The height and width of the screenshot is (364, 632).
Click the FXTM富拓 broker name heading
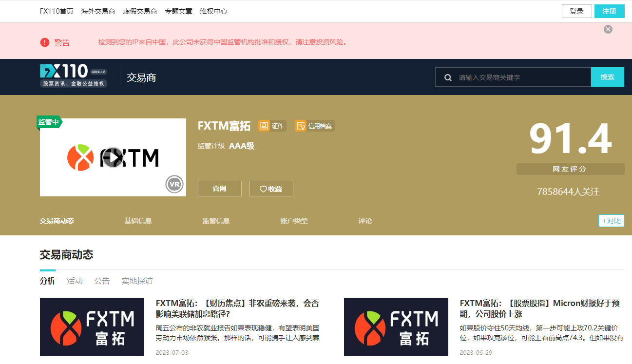click(x=224, y=126)
